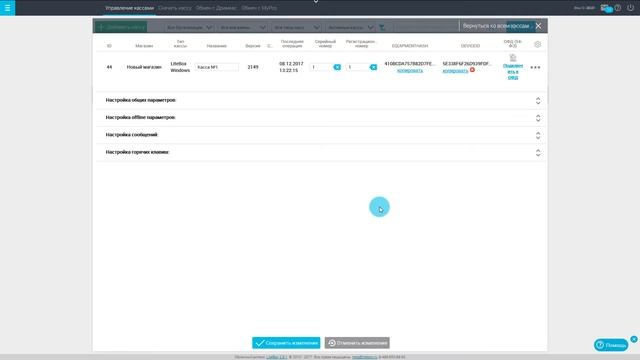This screenshot has width=640, height=360.
Task: Click Отменить изменения button
Action: [x=357, y=343]
